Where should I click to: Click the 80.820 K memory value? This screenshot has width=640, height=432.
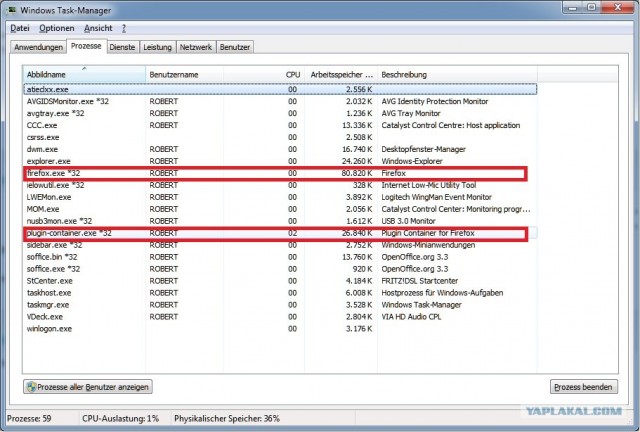click(x=357, y=173)
